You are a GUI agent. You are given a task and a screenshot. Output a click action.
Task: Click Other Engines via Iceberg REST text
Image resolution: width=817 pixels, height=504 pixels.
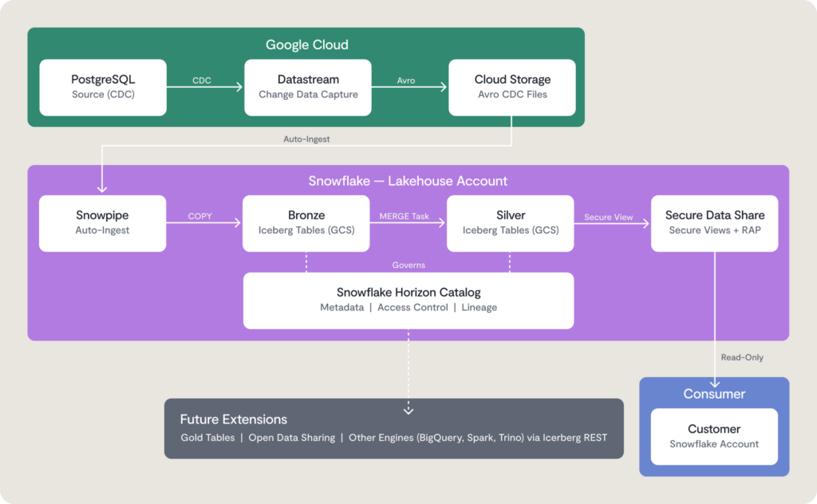point(478,437)
